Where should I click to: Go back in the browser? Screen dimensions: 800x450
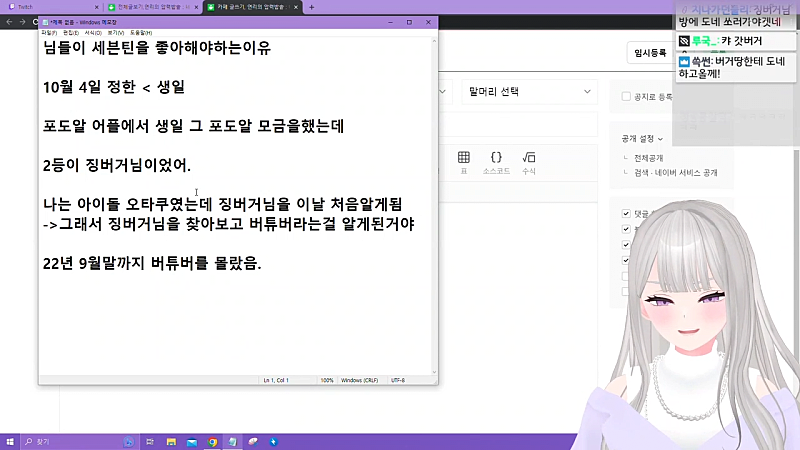(x=9, y=21)
